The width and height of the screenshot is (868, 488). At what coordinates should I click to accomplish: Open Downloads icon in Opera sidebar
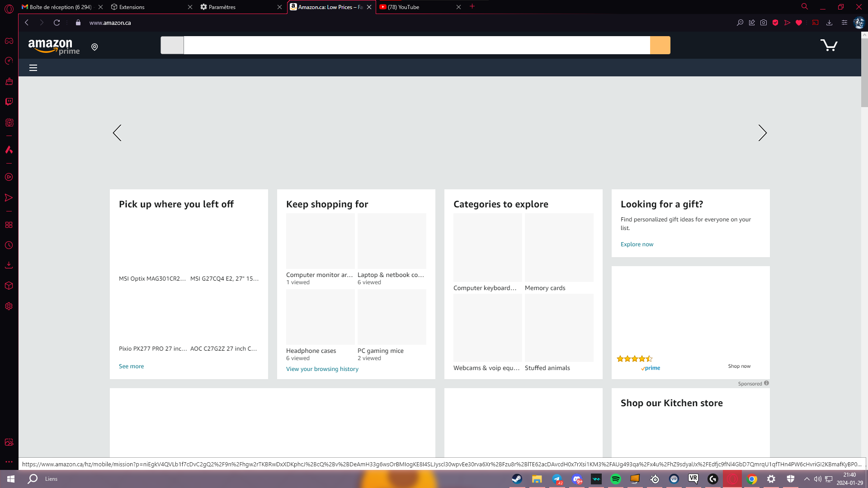click(9, 265)
